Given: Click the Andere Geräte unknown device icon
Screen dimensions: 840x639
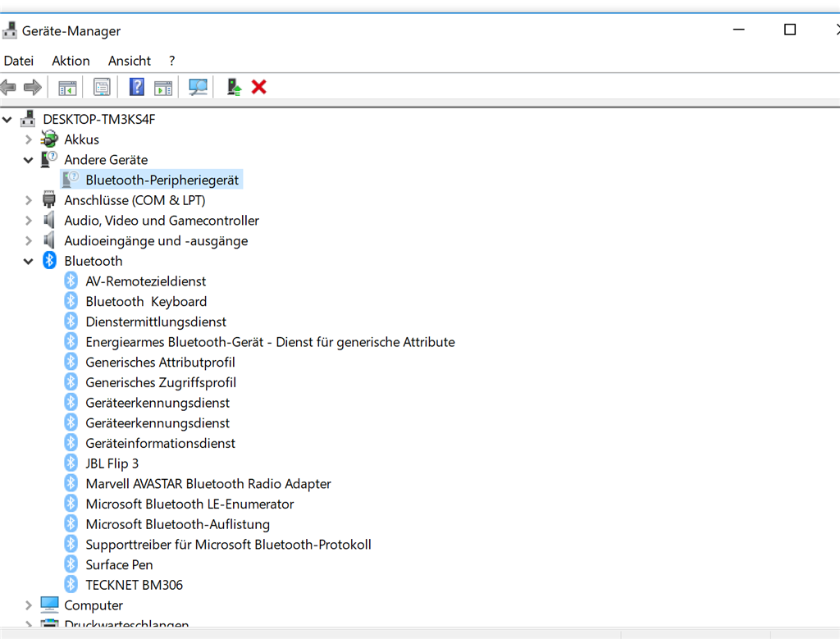Looking at the screenshot, I should tap(49, 159).
